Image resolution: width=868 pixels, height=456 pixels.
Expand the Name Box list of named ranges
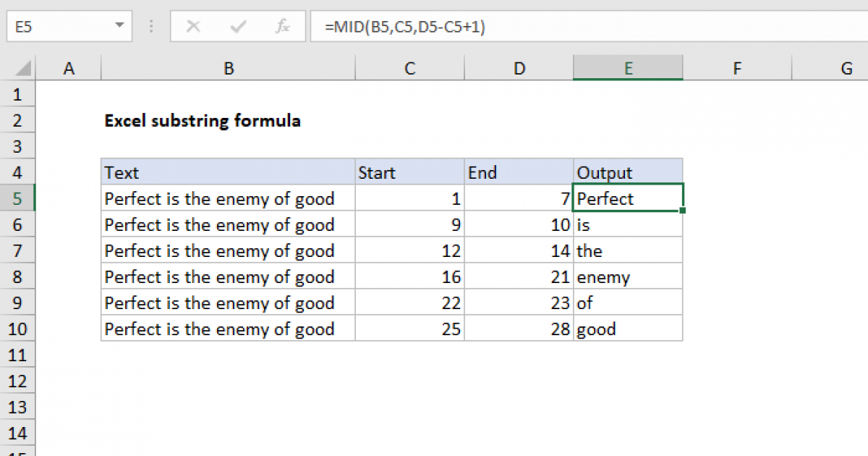coord(119,26)
